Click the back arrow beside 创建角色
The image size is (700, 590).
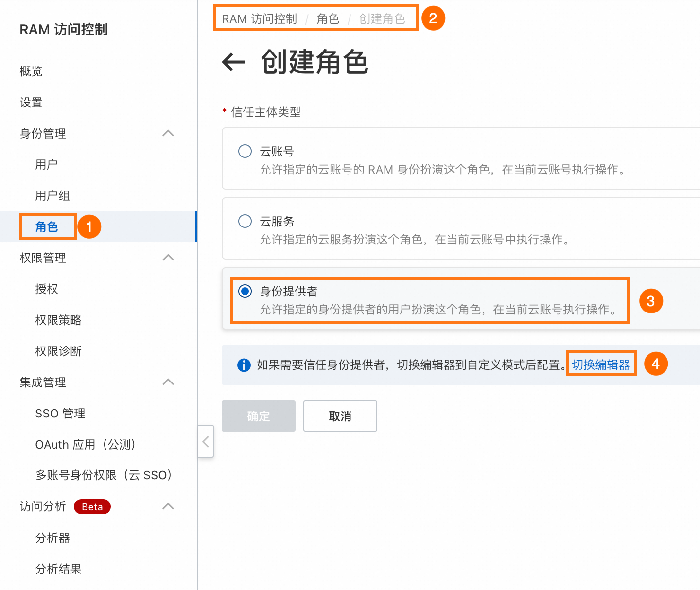tap(233, 62)
